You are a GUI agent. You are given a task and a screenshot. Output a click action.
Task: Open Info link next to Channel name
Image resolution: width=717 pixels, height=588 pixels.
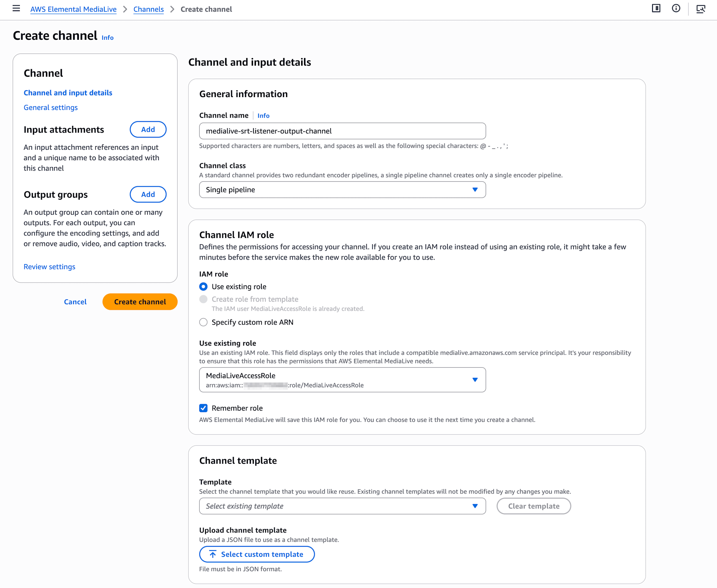point(263,116)
